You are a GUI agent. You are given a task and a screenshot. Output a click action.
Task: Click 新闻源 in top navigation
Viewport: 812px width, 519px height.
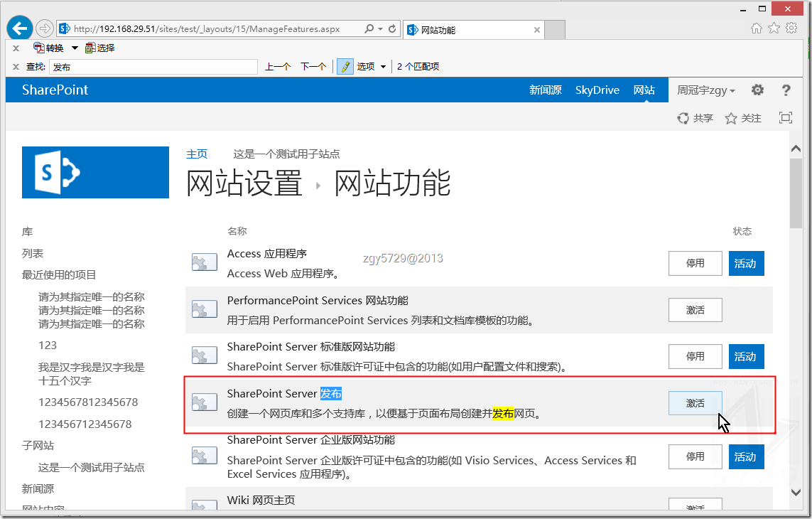click(x=546, y=90)
